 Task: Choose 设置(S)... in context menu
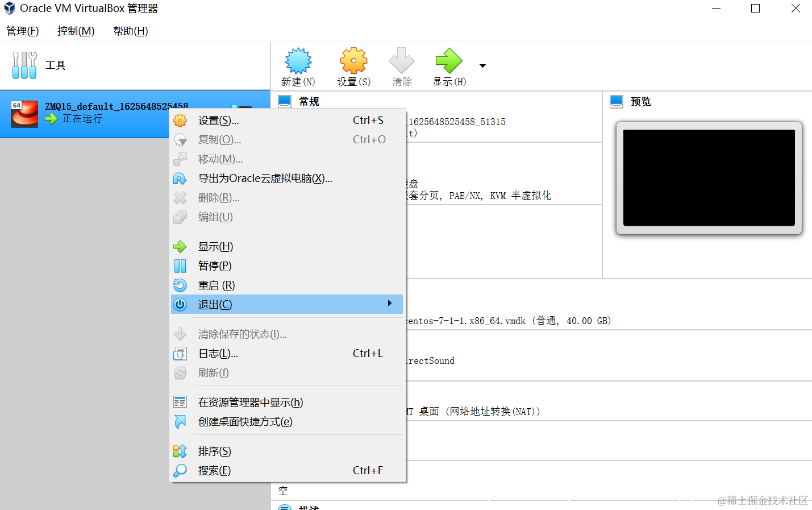[287, 121]
